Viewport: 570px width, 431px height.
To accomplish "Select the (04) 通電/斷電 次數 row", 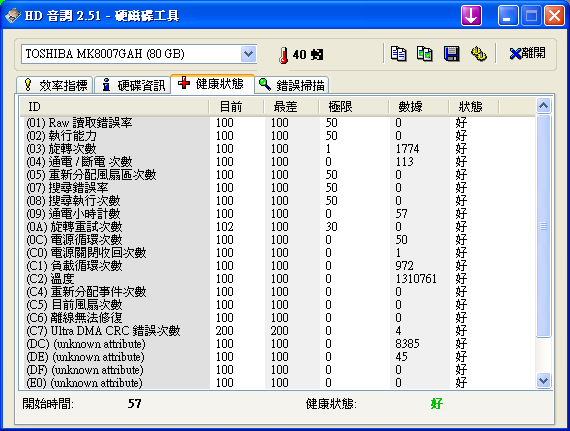I will 277,162.
